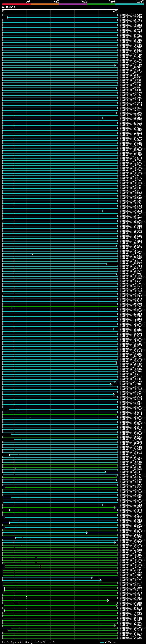Select hit label UniRef100_O50003

[131, 93]
